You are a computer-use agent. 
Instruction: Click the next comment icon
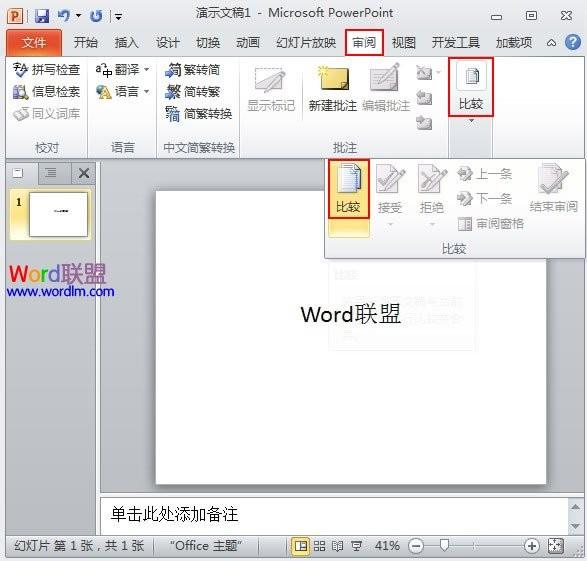click(x=425, y=123)
